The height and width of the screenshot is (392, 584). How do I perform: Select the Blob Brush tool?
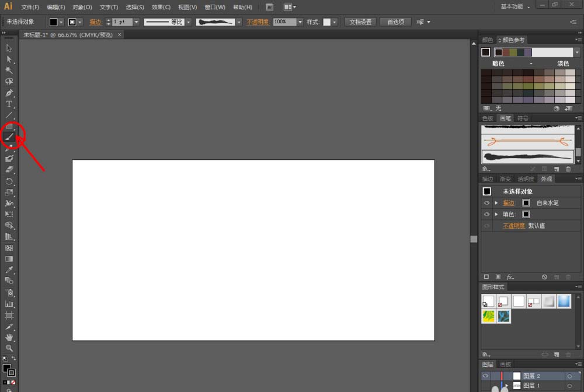[x=9, y=159]
